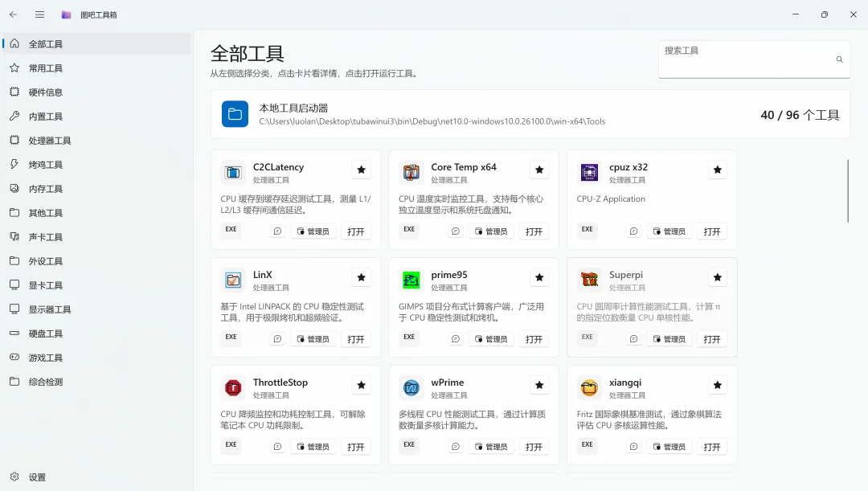Toggle favorite star on Superpi card
The width and height of the screenshot is (868, 491).
coord(718,277)
